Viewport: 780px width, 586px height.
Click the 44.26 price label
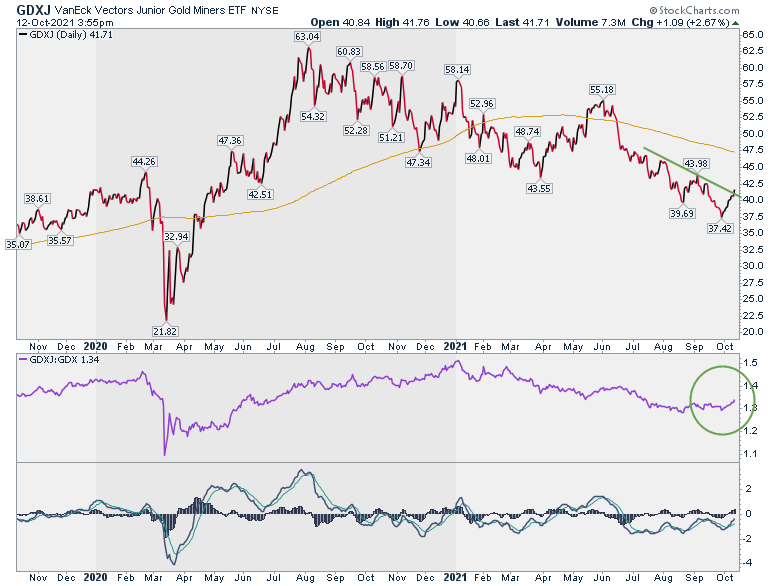(x=144, y=161)
